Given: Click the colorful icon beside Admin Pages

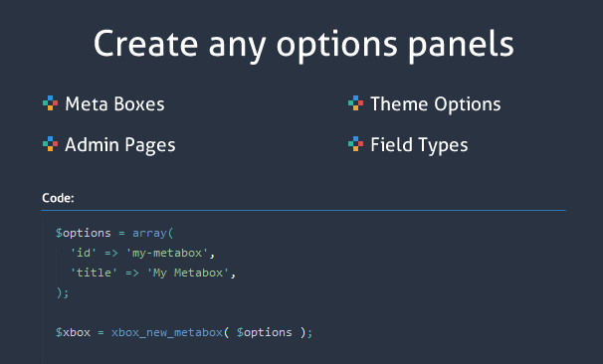Looking at the screenshot, I should [x=50, y=144].
